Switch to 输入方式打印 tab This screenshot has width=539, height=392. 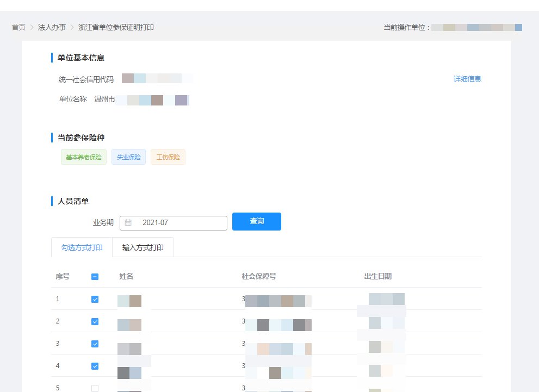(143, 247)
